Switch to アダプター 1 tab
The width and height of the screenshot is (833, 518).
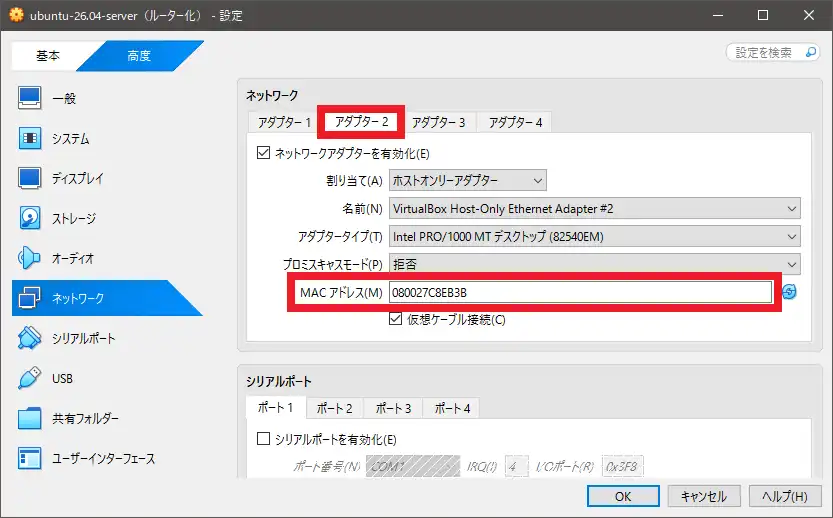284,123
